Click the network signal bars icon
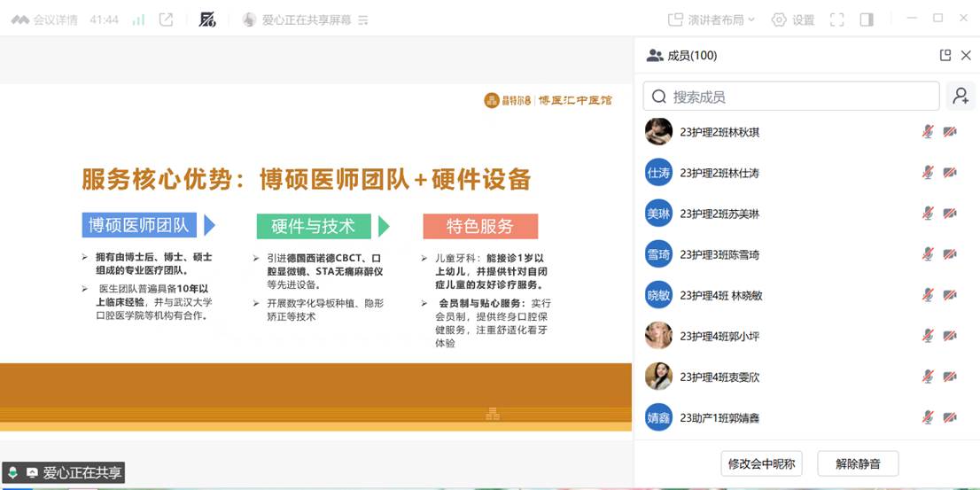 (x=138, y=20)
